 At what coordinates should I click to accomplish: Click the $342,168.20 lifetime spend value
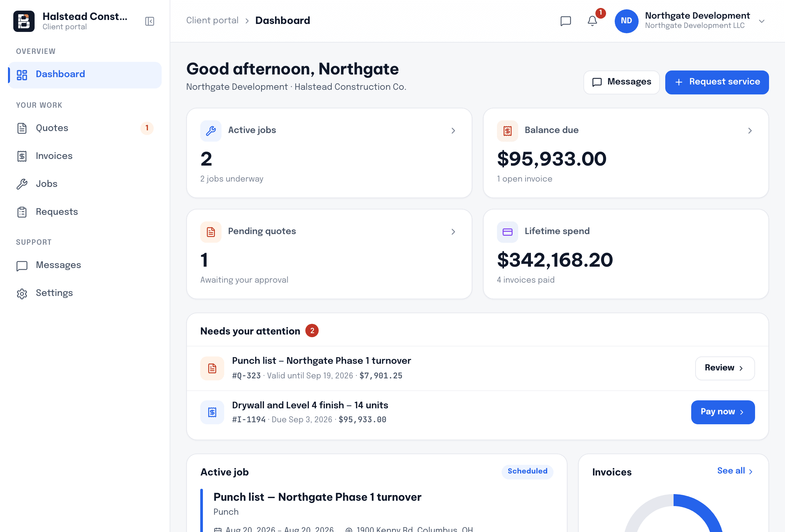click(554, 260)
